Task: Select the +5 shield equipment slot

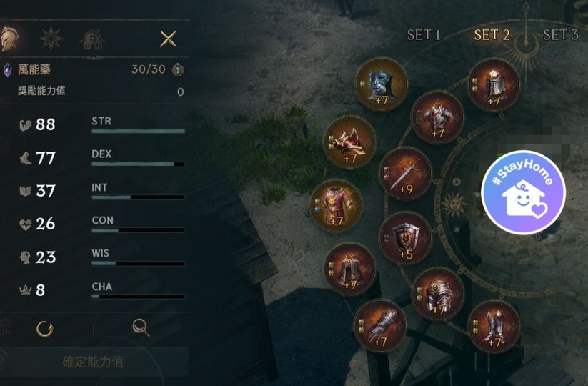Action: (405, 239)
